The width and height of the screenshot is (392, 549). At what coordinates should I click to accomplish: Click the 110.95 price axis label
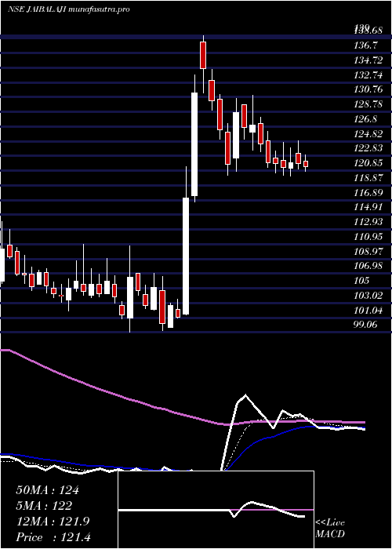368,237
